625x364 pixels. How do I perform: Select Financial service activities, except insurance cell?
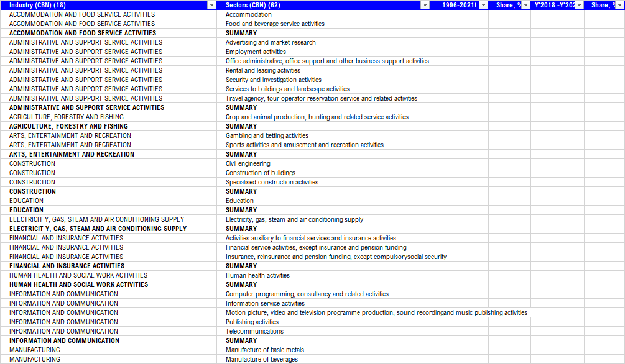tap(323, 247)
